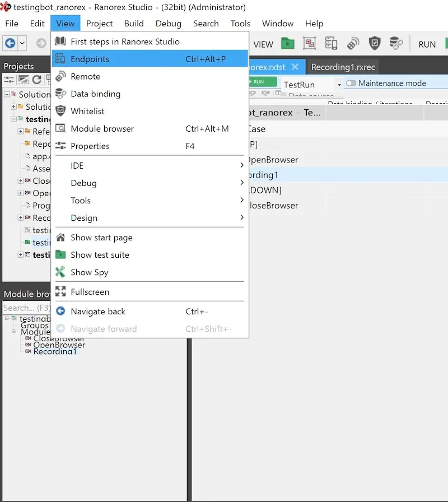Click the properties icon in Projects panel toolbar
Screen dimensions: 448x502
click(9, 80)
